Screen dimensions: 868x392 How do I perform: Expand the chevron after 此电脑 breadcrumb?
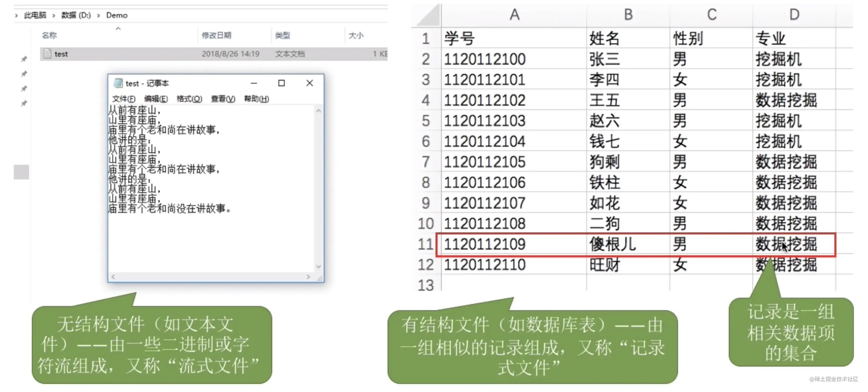pyautogui.click(x=54, y=15)
